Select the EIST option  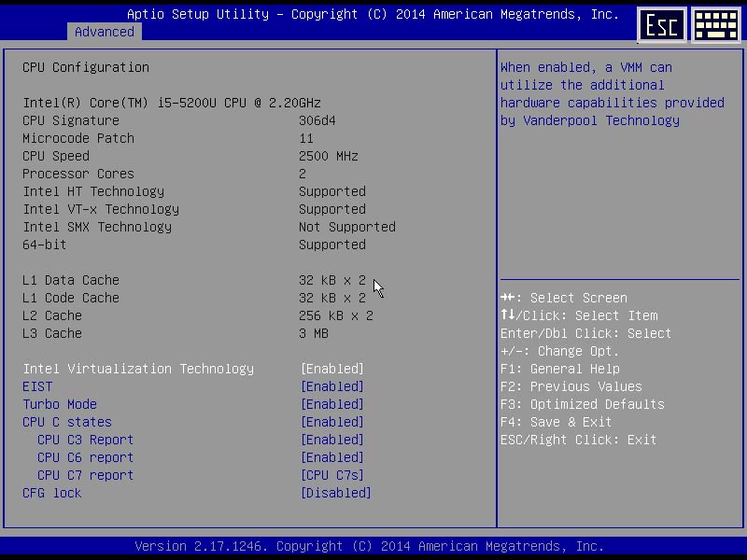(x=37, y=386)
